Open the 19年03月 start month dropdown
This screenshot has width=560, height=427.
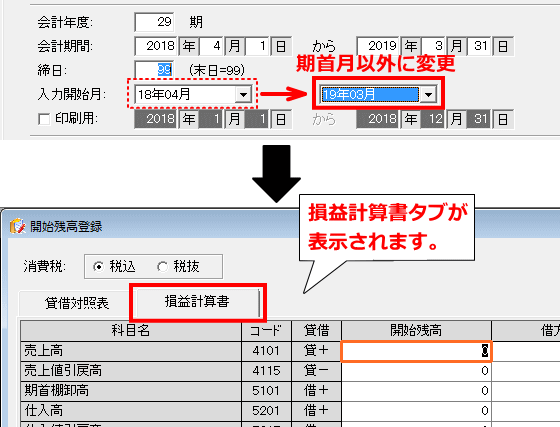coord(428,95)
